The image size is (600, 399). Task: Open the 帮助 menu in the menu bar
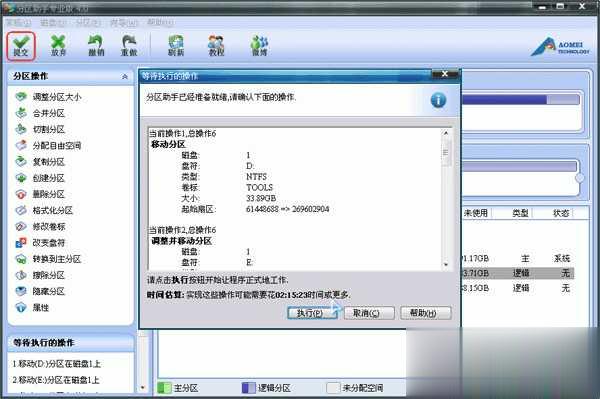[x=160, y=23]
